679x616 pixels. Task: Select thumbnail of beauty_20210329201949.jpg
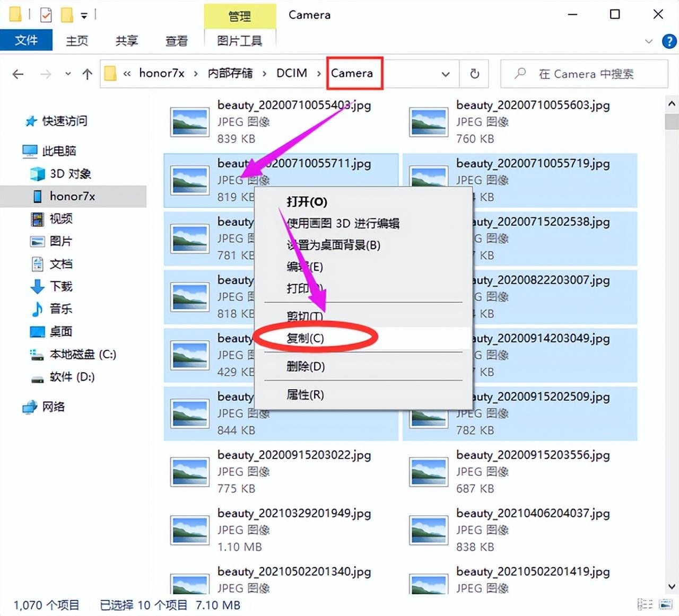(189, 531)
